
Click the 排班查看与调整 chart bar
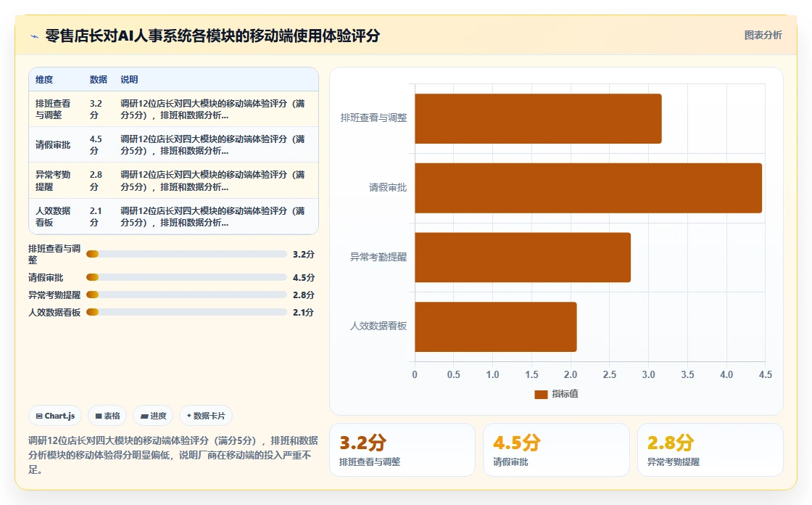tap(538, 119)
